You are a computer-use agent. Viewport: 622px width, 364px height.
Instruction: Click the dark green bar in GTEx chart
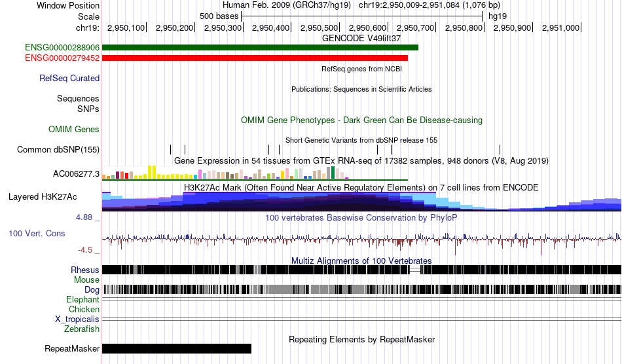[333, 173]
